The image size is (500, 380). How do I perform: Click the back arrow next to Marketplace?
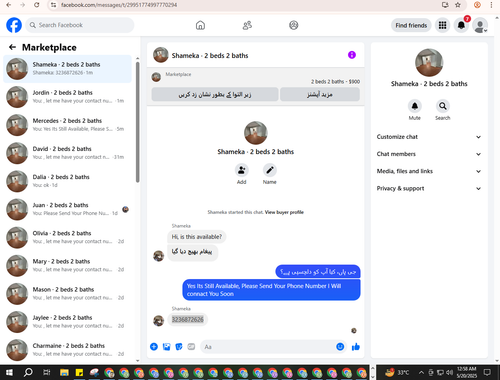pos(12,47)
